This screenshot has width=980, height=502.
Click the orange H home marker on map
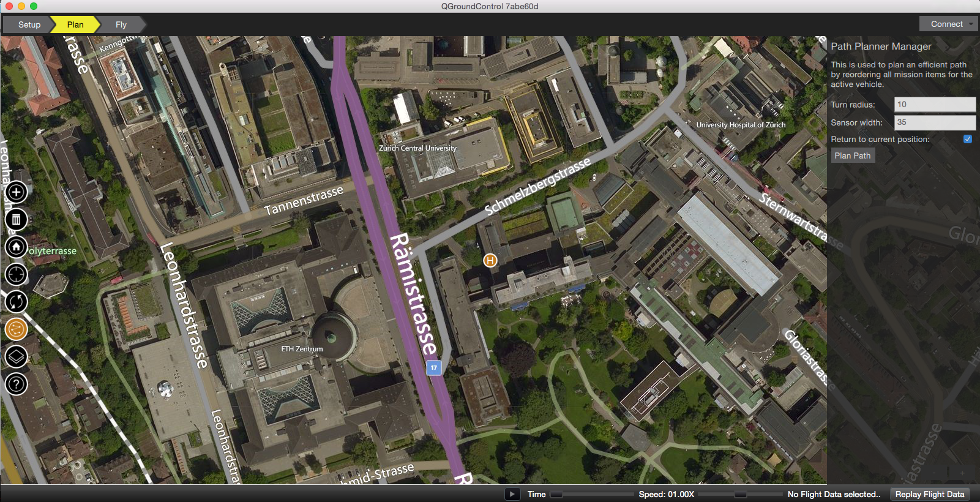pyautogui.click(x=490, y=260)
